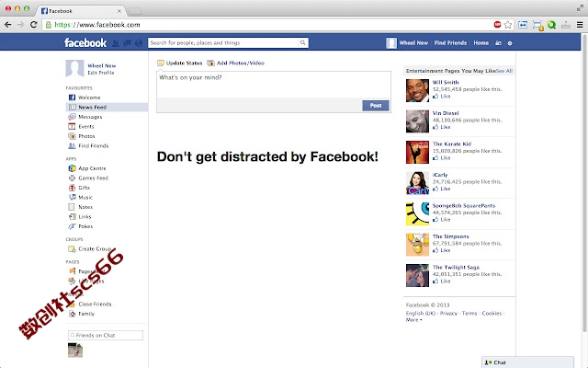Click Find Friends in header
588x368 pixels.
point(450,43)
